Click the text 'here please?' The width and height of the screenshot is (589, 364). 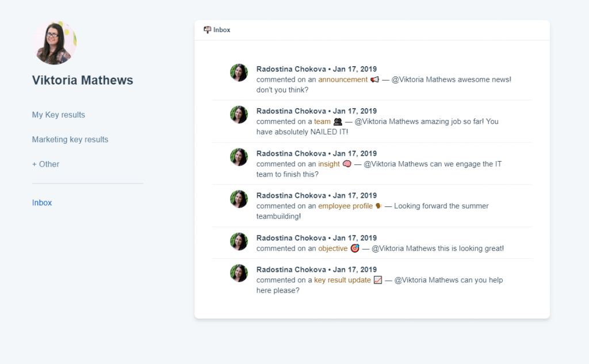click(x=278, y=290)
